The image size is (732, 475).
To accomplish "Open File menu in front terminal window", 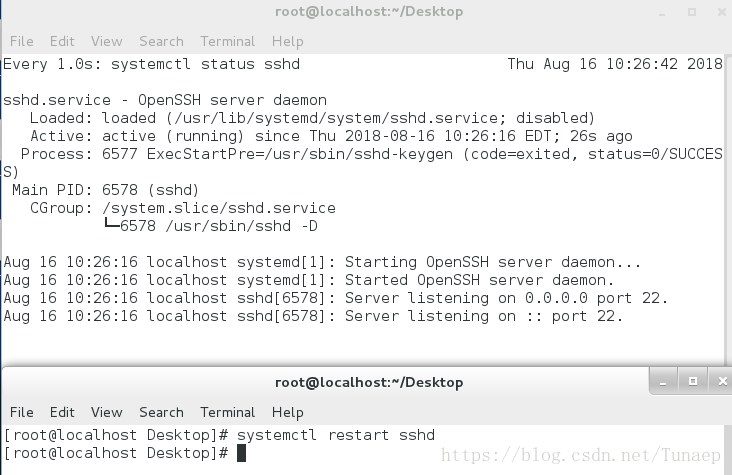I will (21, 412).
